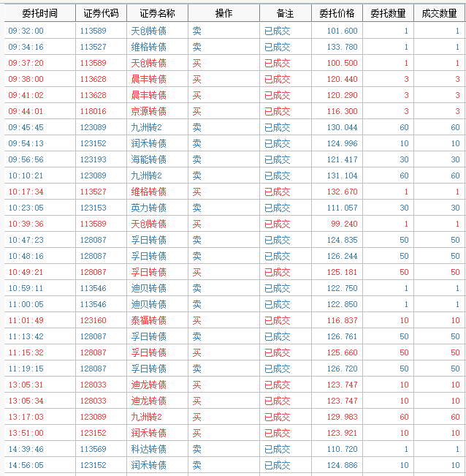Select the 09:32:00 order time cell
This screenshot has width=466, height=476.
click(x=26, y=31)
